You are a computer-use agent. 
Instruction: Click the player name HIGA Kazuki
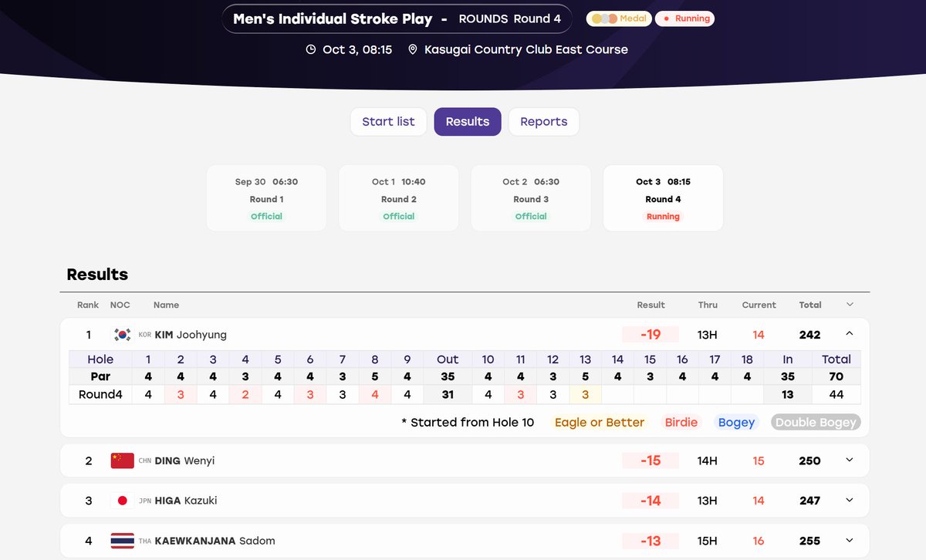[186, 501]
